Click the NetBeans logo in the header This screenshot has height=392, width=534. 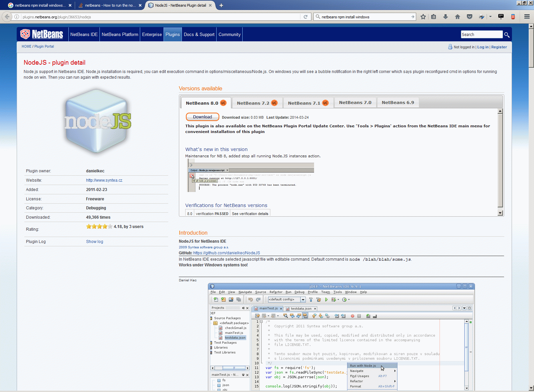click(x=42, y=34)
